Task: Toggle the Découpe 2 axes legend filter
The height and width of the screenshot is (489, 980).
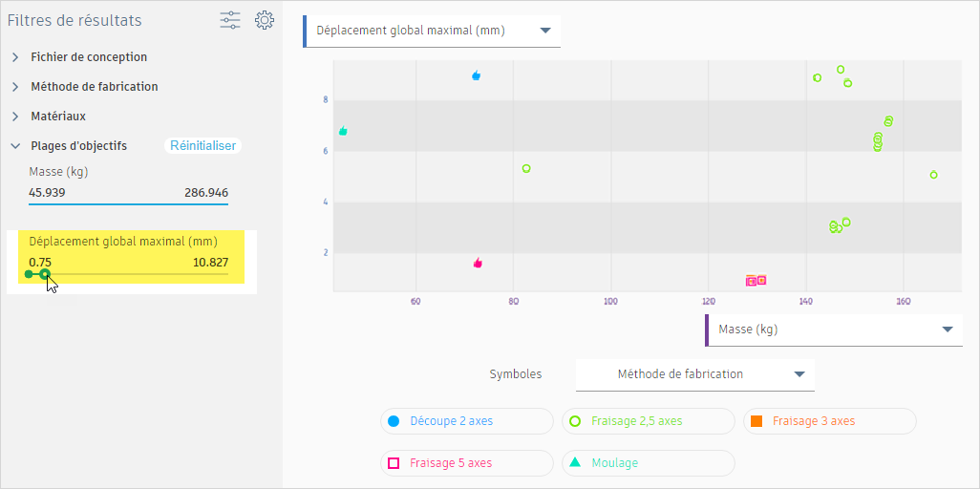Action: (x=467, y=421)
